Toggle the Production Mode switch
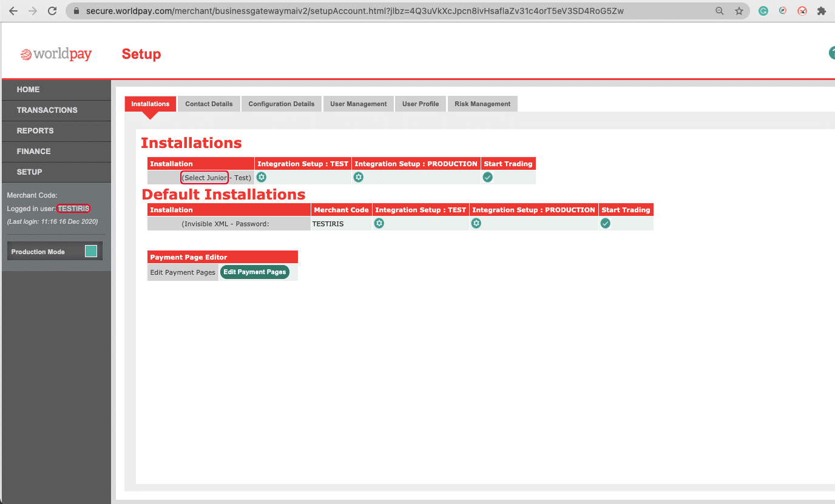Image resolution: width=835 pixels, height=504 pixels. [x=91, y=252]
